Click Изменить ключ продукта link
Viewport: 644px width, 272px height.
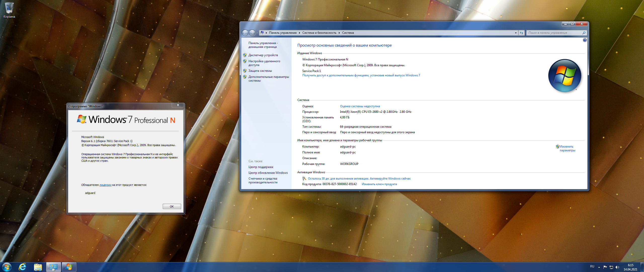point(379,184)
